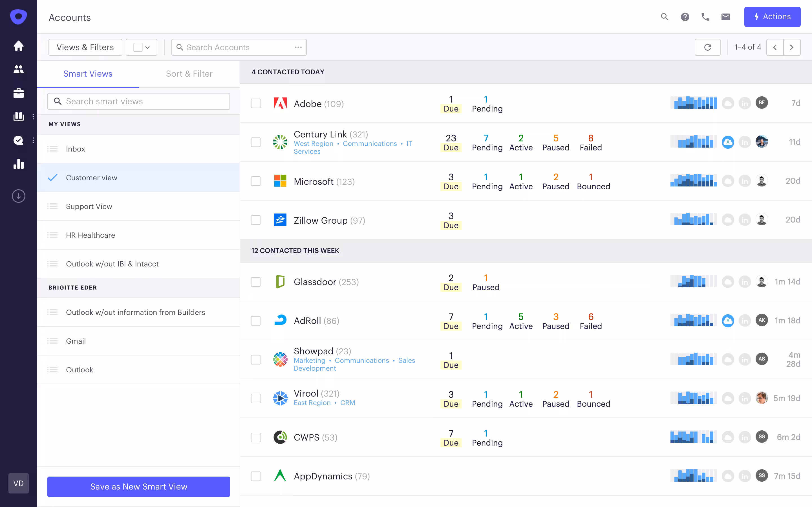
Task: Click the LinkedIn icon on the Adobe row
Action: pos(745,103)
